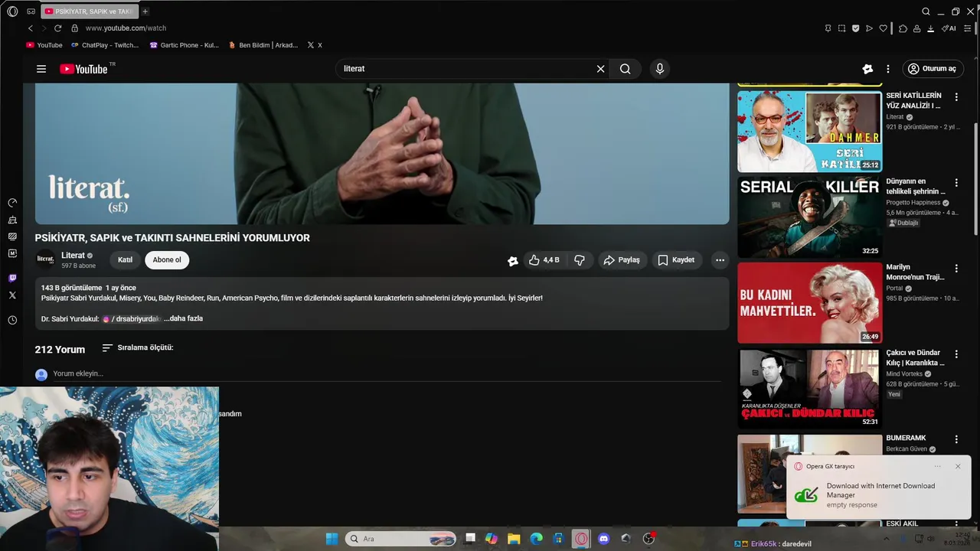Open a new tab with plus button

click(x=145, y=11)
